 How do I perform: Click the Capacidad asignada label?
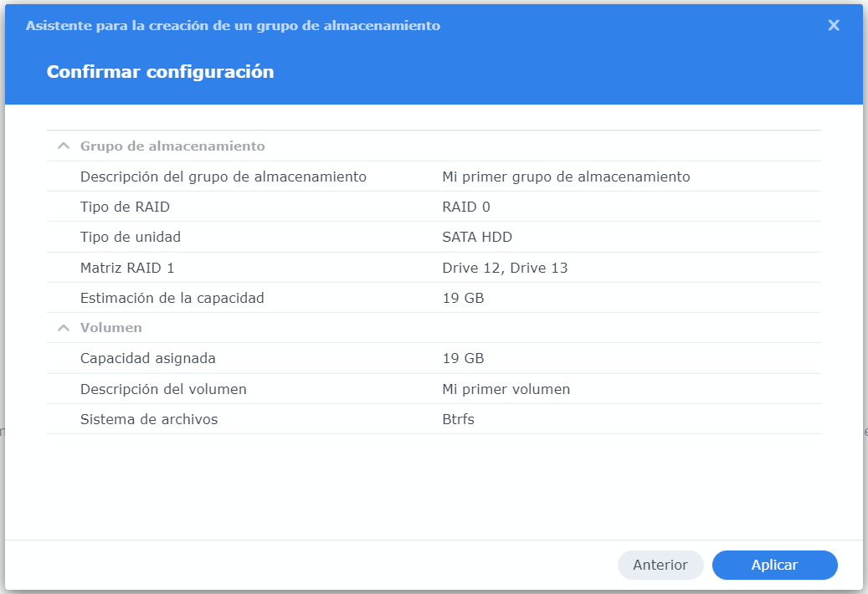147,358
